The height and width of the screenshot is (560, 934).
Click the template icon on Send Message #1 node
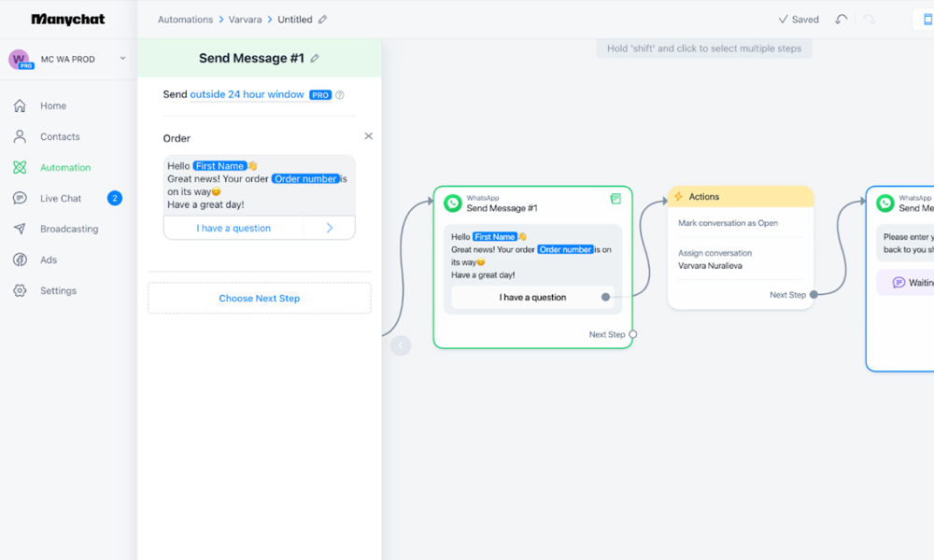point(616,199)
